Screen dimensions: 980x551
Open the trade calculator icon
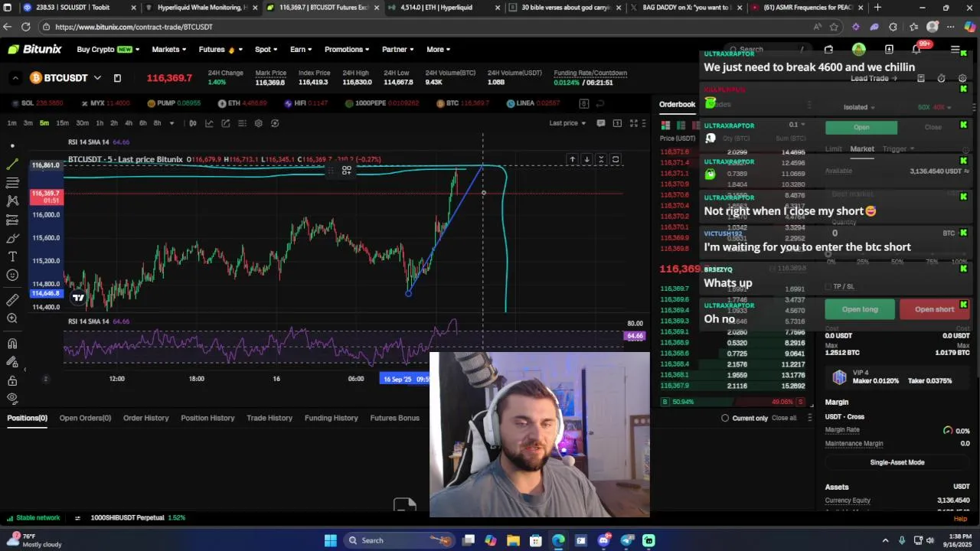pyautogui.click(x=921, y=78)
